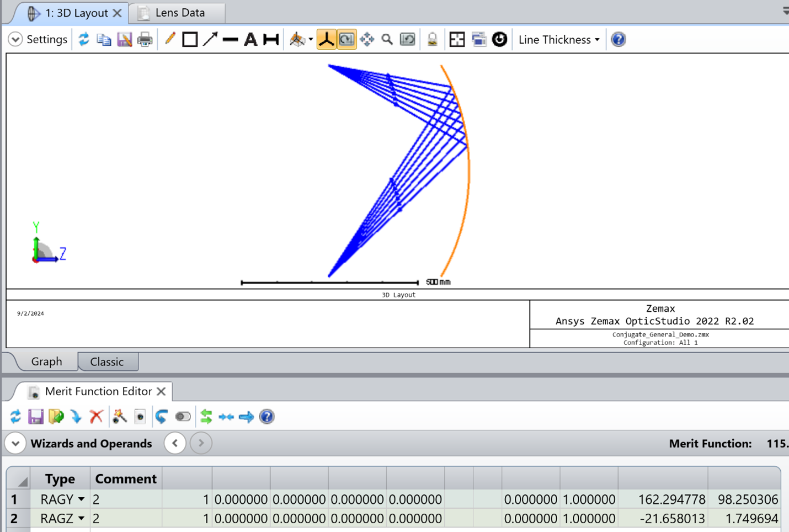Click the Type column header
Viewport: 789px width, 532px height.
tap(60, 478)
